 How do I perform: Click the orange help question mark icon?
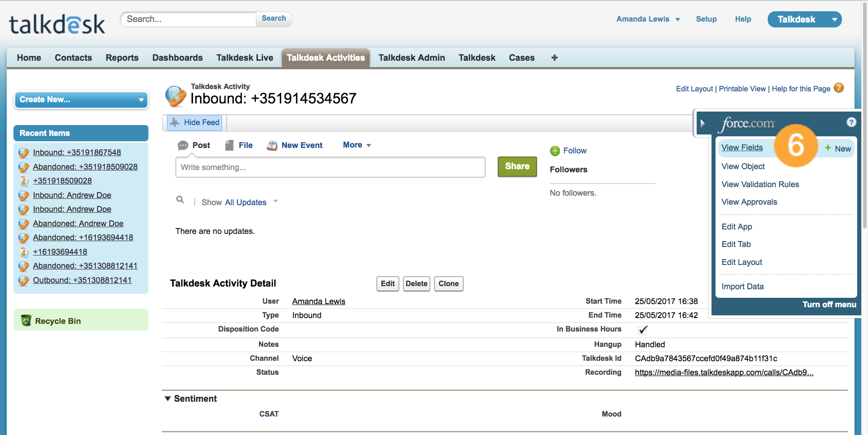tap(839, 88)
